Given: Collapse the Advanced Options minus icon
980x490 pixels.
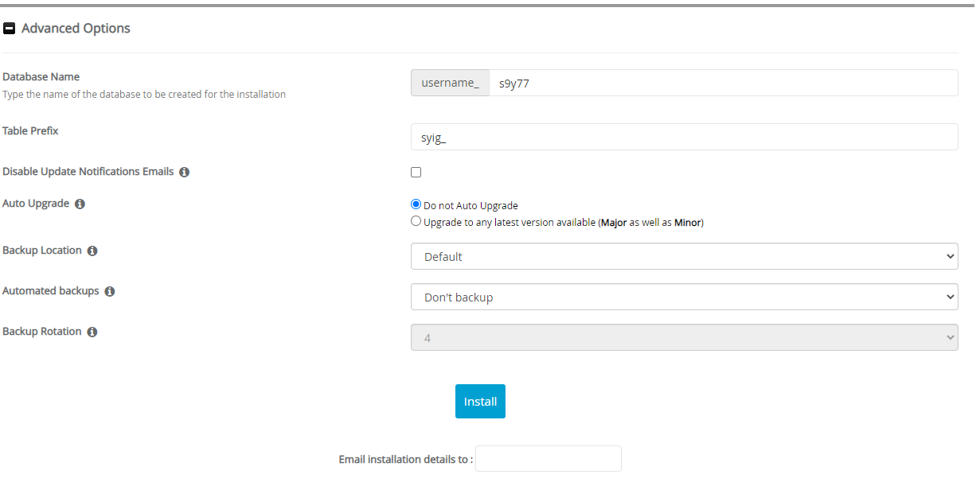Looking at the screenshot, I should (10, 29).
